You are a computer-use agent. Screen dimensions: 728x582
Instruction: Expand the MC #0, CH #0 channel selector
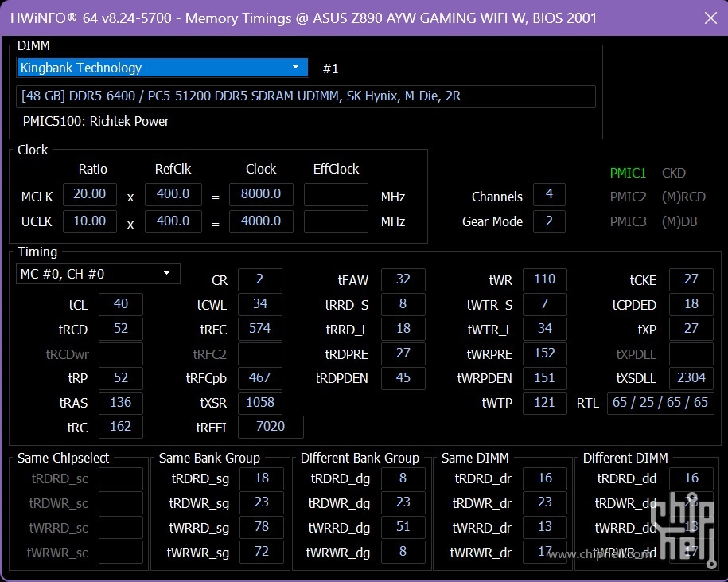[x=98, y=274]
